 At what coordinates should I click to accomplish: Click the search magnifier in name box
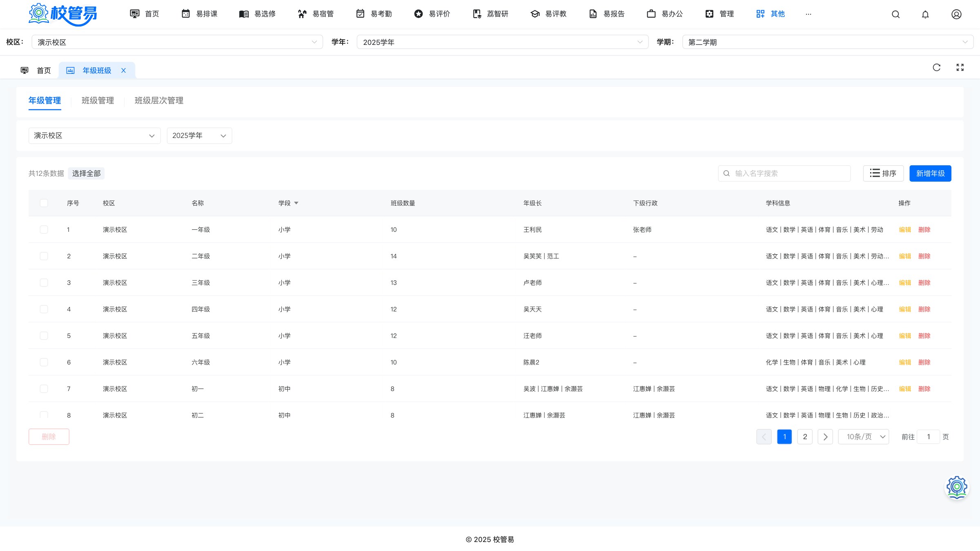(x=727, y=173)
